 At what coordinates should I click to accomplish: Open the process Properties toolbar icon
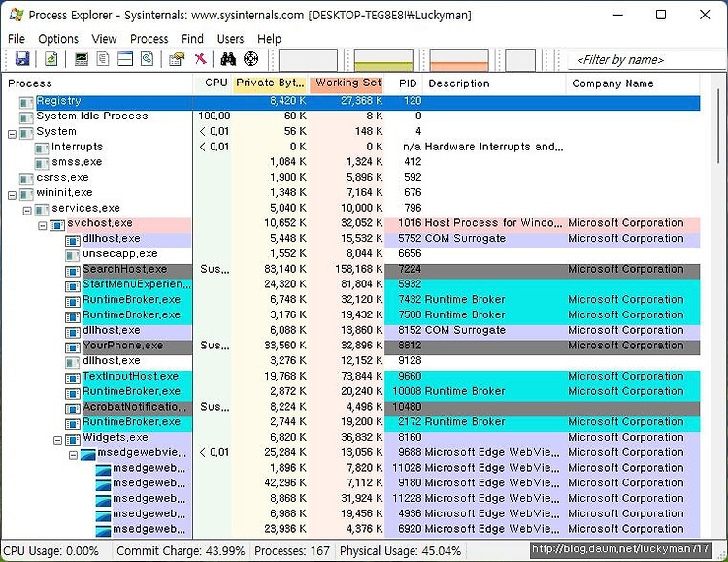tap(177, 59)
